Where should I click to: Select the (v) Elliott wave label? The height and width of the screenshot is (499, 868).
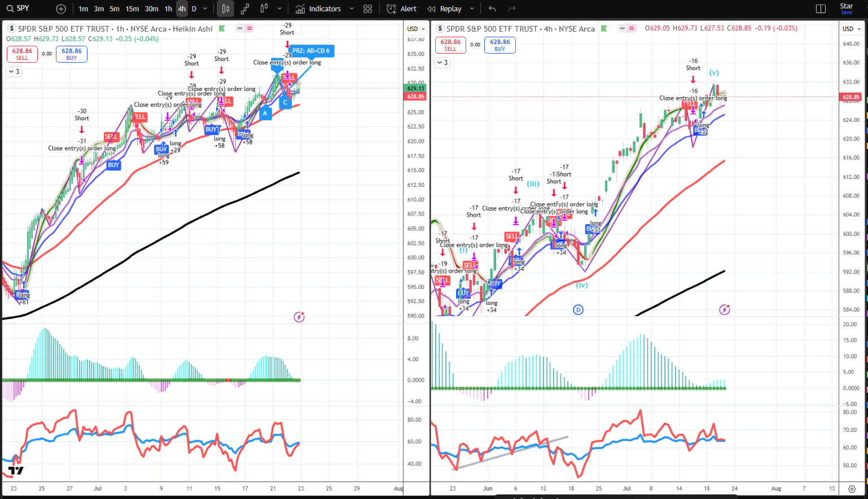[x=714, y=73]
